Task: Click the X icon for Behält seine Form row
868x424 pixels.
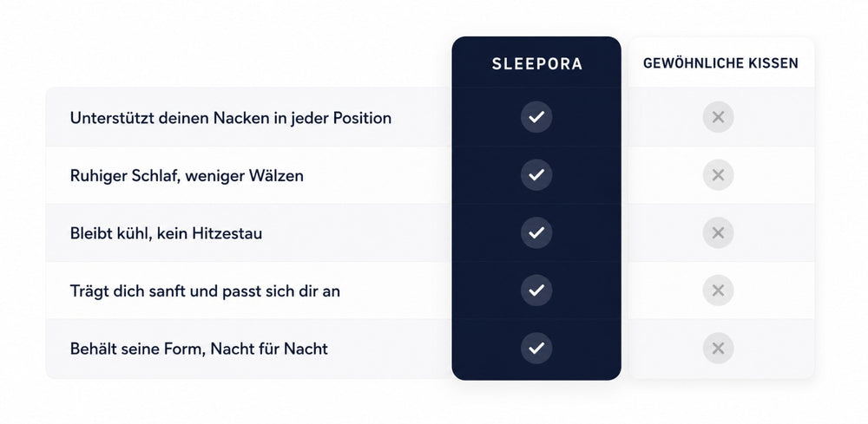Action: click(x=718, y=349)
